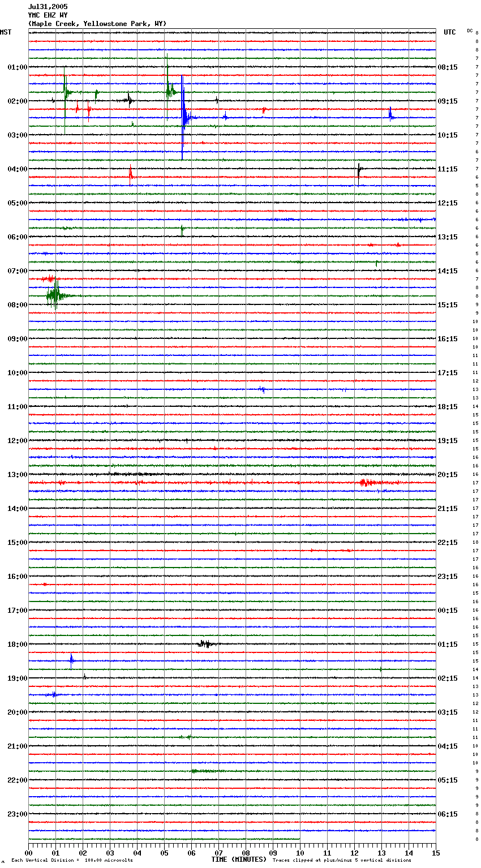Click the '03' minute tick label
The image size is (481, 868).
[x=110, y=853]
